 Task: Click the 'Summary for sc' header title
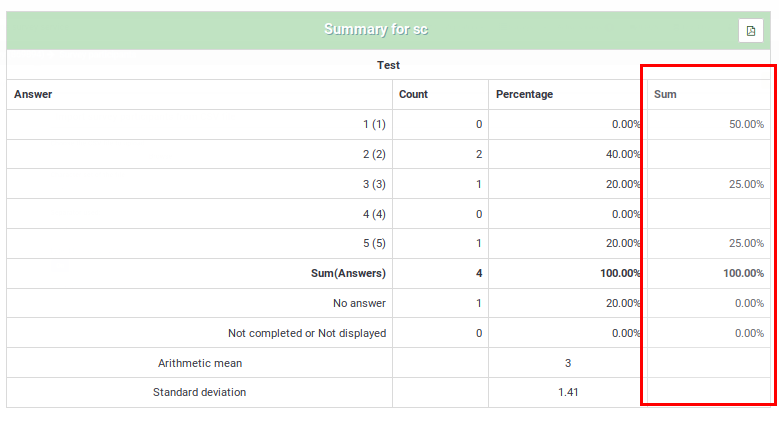point(375,30)
